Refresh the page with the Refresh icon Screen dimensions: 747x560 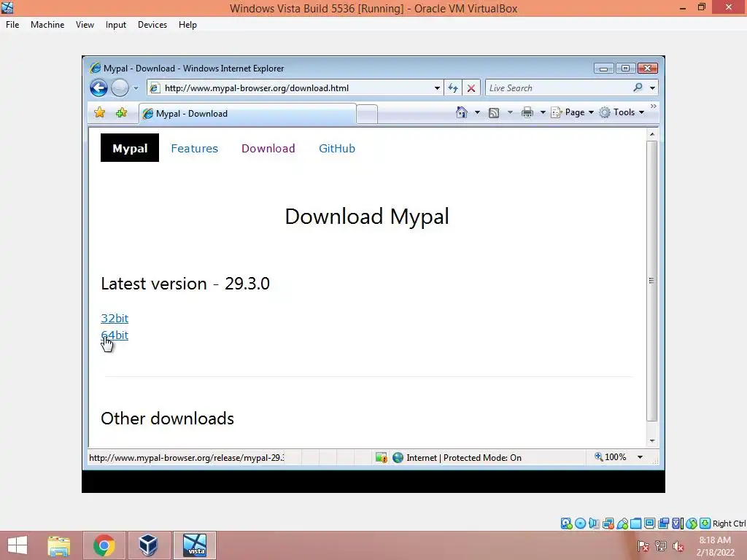coord(452,88)
